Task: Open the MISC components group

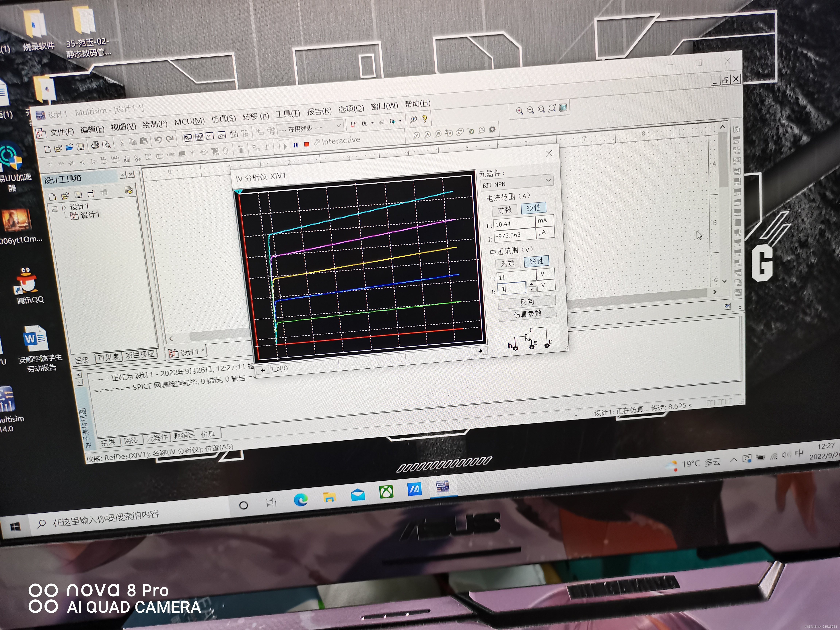Action: (171, 155)
